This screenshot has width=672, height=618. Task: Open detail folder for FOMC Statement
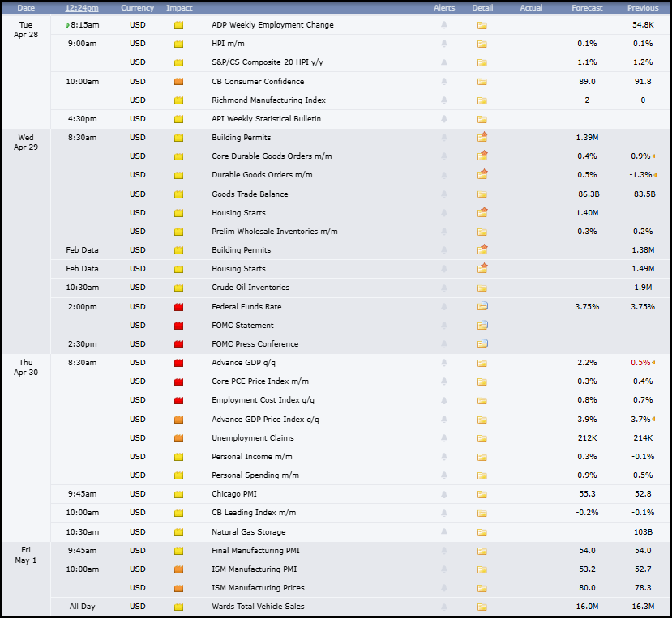click(482, 325)
